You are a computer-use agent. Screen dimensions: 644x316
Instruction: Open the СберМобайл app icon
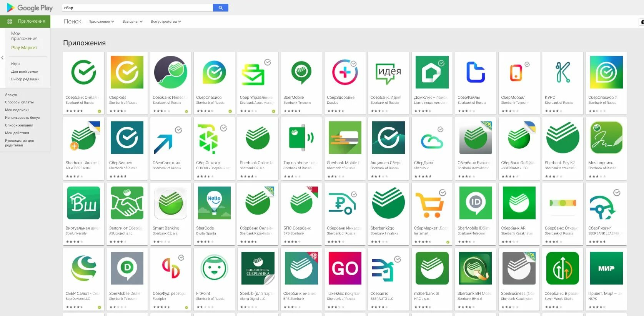pos(519,72)
